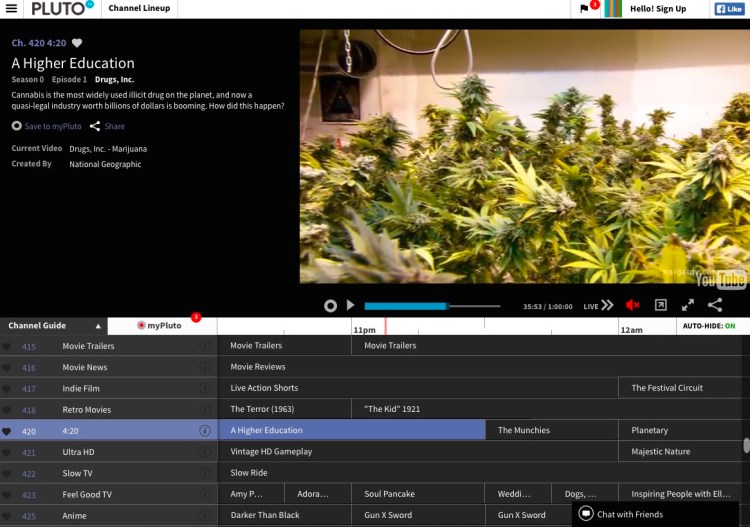750x527 pixels.
Task: Open Movie Reviews program
Action: tap(479, 367)
